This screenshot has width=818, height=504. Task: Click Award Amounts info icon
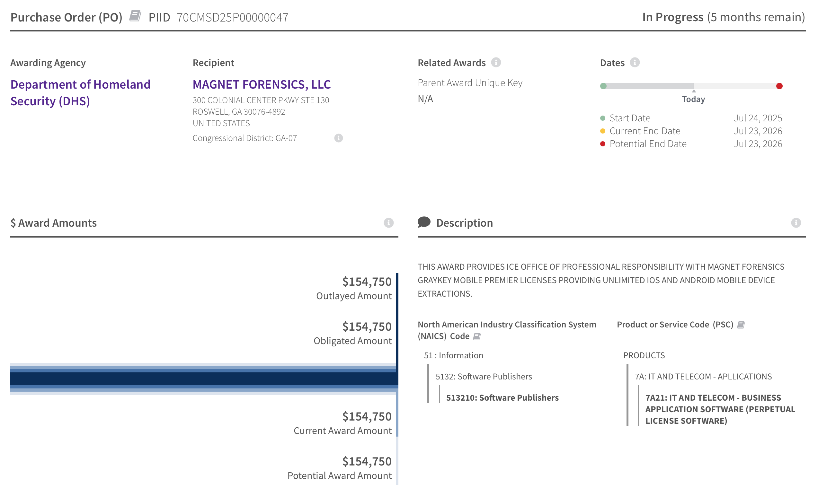tap(389, 223)
